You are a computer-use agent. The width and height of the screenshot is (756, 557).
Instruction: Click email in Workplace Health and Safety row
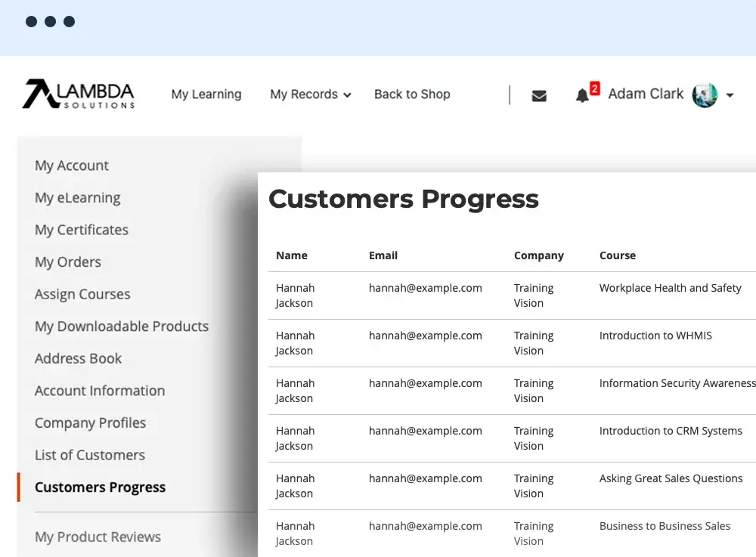click(425, 288)
